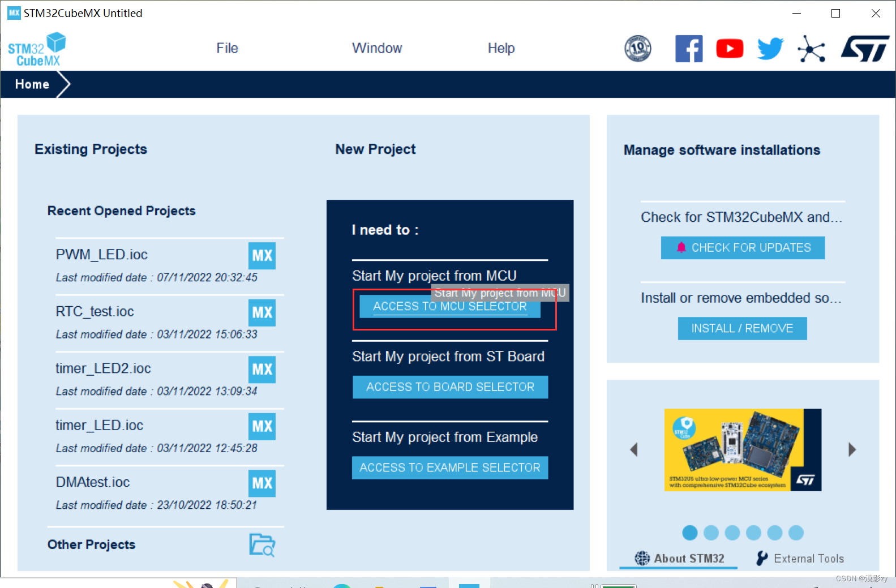Open recent project RTC_test.ioc
The width and height of the screenshot is (896, 588).
click(x=95, y=312)
